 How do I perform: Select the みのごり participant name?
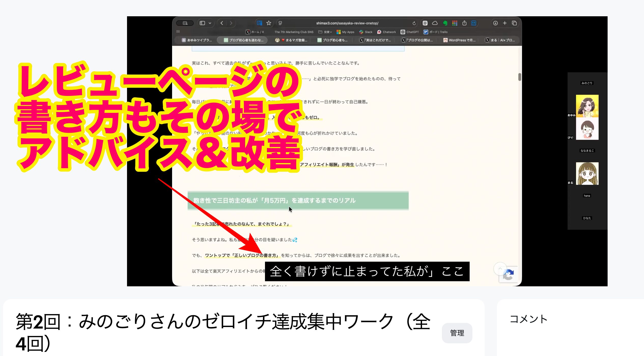[587, 83]
